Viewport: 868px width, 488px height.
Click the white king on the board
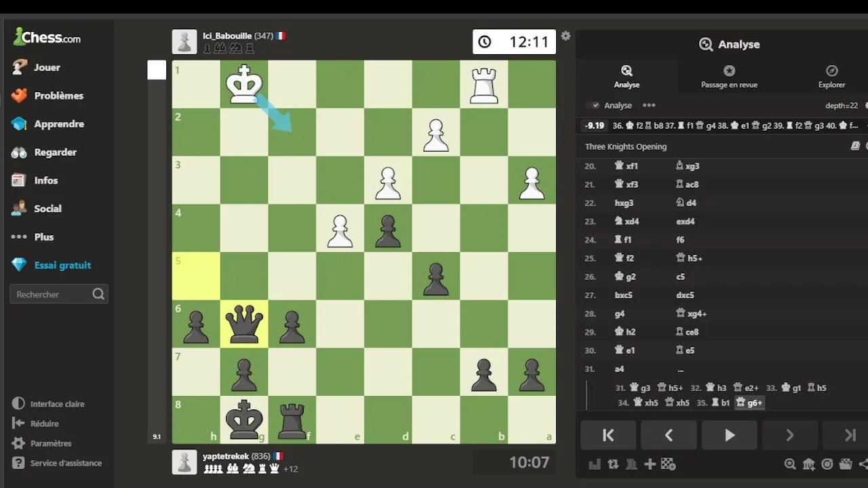[244, 84]
